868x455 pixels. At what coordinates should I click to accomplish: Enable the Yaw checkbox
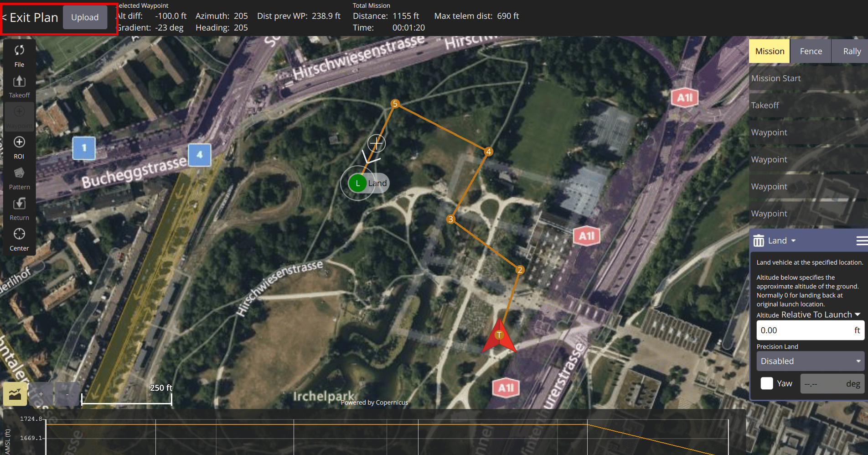(767, 383)
